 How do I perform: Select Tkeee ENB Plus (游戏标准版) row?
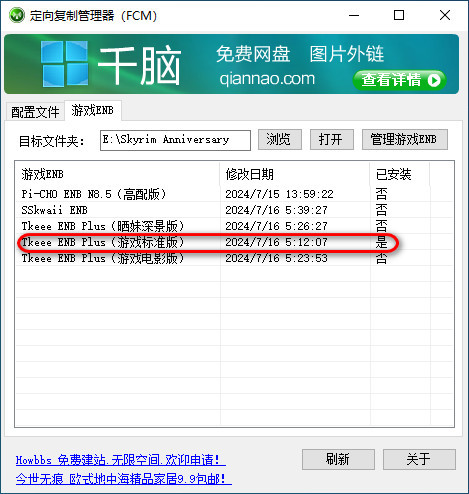coord(235,242)
